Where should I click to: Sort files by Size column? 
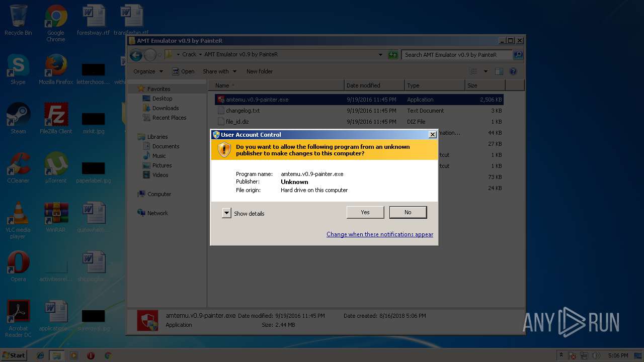pyautogui.click(x=484, y=85)
